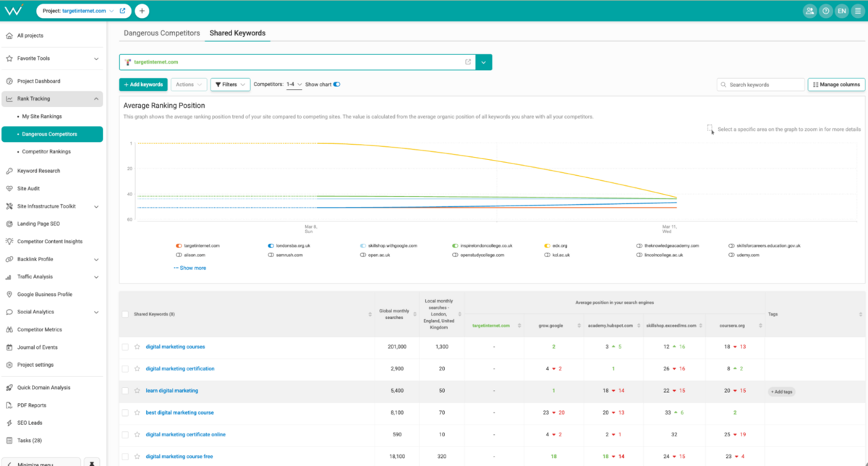The image size is (868, 466).
Task: Toggle inspirelondoncollege.co.uk legend switch
Action: [455, 246]
